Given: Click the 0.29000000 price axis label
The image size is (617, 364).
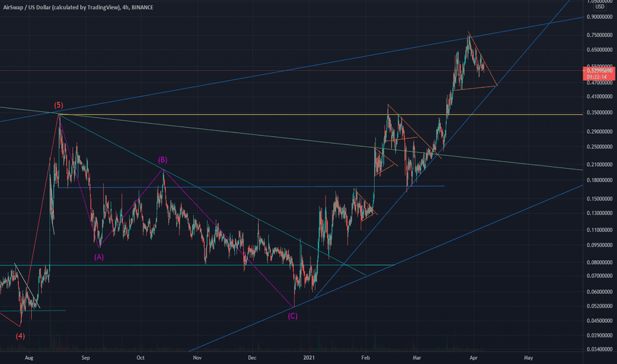Looking at the screenshot, I should (x=599, y=132).
